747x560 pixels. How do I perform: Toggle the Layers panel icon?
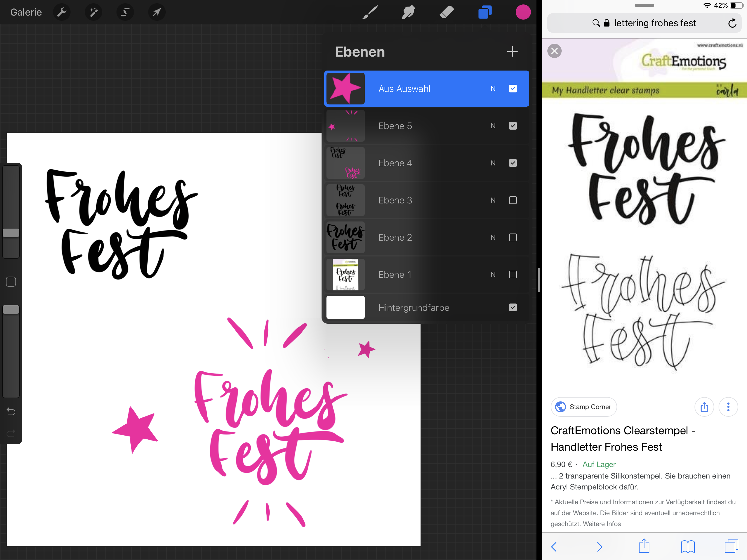click(x=485, y=13)
